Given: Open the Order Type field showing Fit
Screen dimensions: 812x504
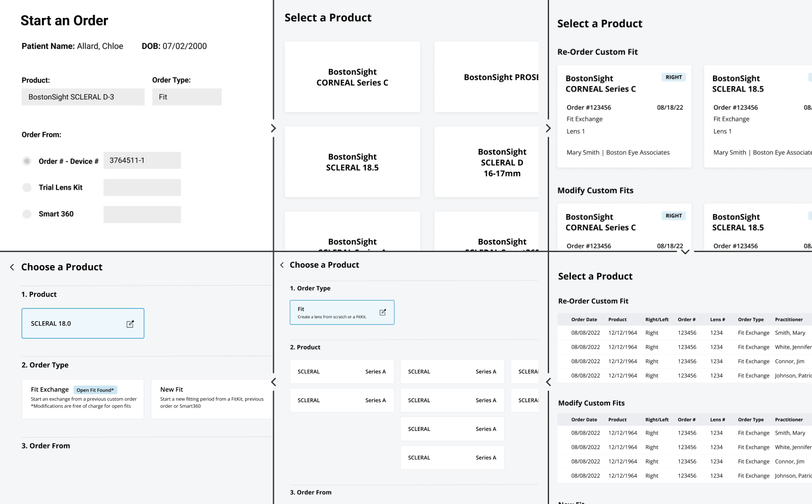Looking at the screenshot, I should (187, 97).
